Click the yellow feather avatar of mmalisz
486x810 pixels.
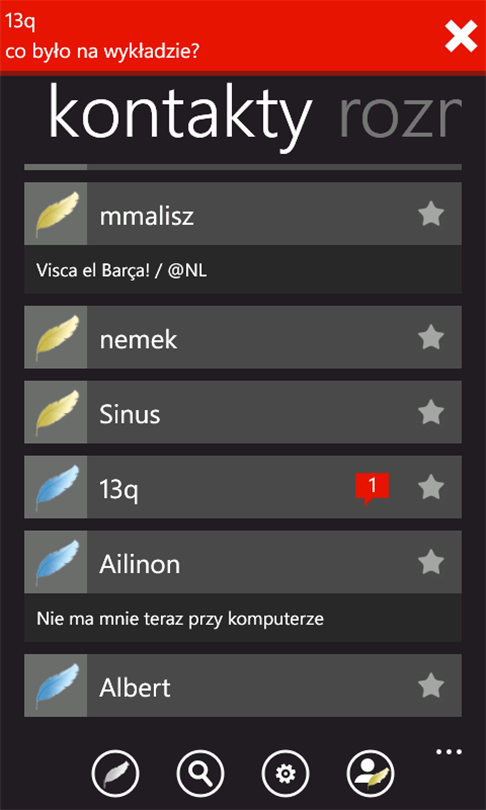pyautogui.click(x=56, y=214)
